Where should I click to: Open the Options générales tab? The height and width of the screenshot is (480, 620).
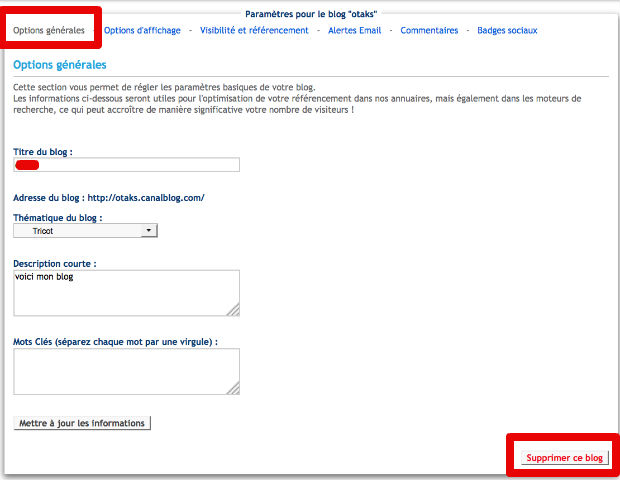[49, 31]
